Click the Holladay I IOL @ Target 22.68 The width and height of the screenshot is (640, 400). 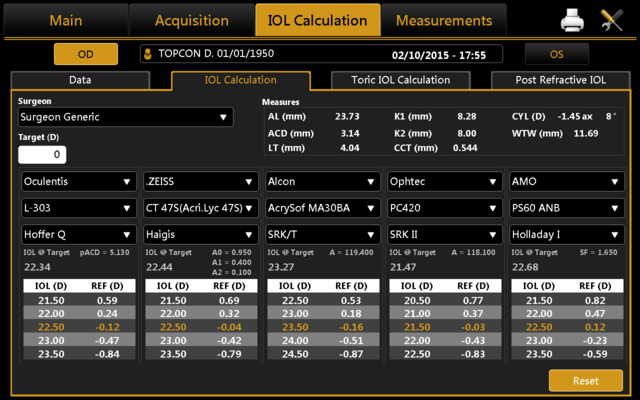[x=525, y=267]
